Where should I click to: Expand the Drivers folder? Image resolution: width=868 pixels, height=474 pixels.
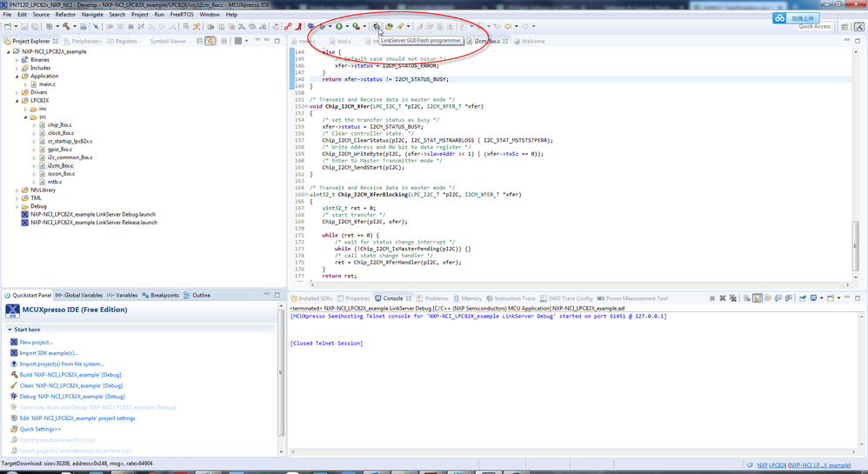point(17,92)
